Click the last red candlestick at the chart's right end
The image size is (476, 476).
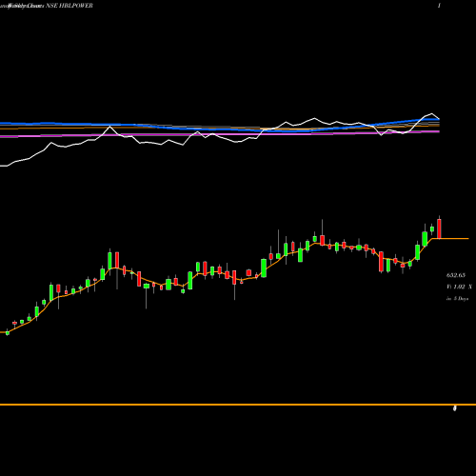[x=439, y=228]
